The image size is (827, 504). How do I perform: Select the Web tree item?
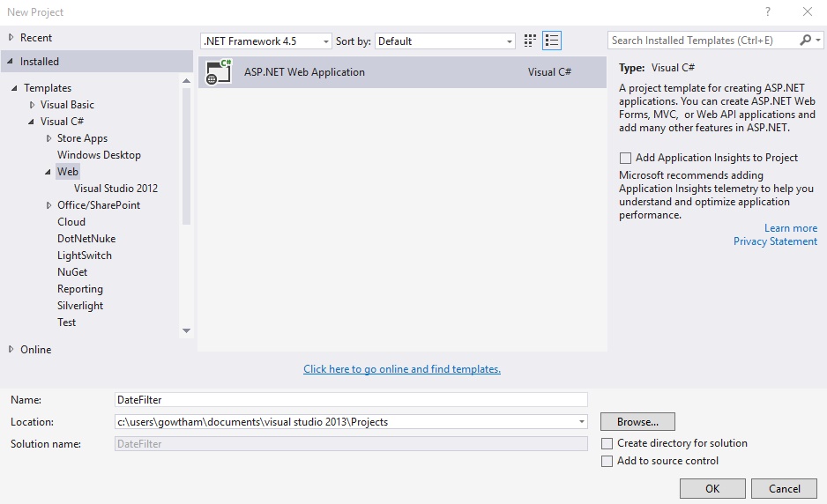pos(68,171)
